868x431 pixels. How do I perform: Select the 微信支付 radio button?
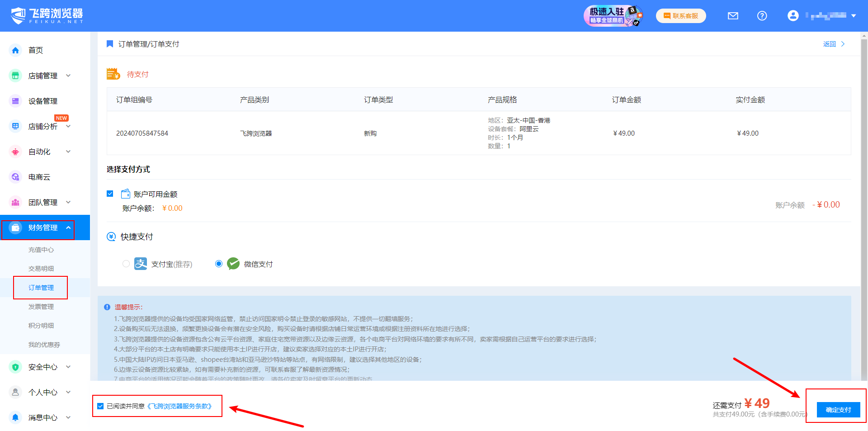pos(219,264)
